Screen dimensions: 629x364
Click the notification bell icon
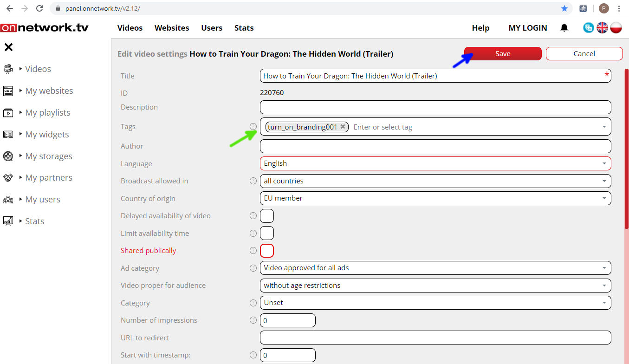click(x=564, y=28)
